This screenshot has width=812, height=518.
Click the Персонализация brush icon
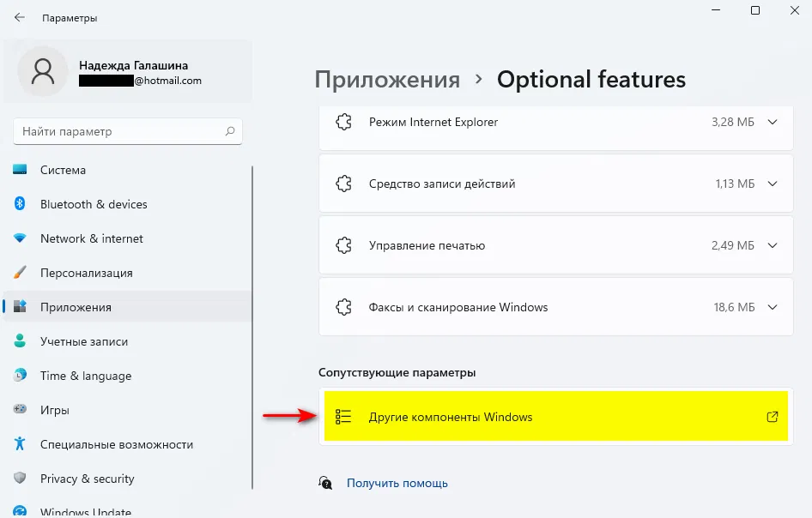pos(20,273)
